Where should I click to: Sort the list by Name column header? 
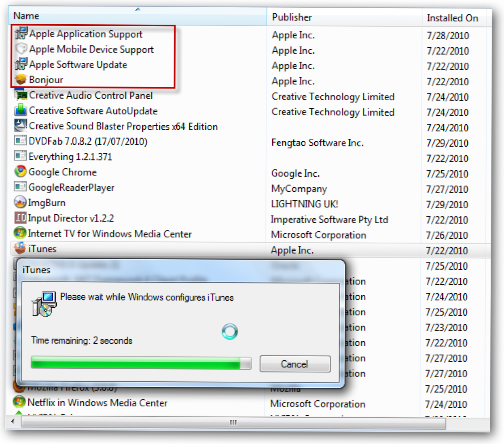(x=26, y=16)
